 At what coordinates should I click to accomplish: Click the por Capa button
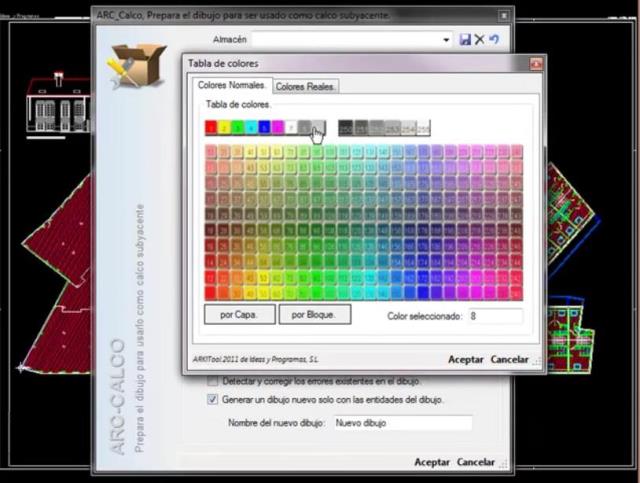240,314
